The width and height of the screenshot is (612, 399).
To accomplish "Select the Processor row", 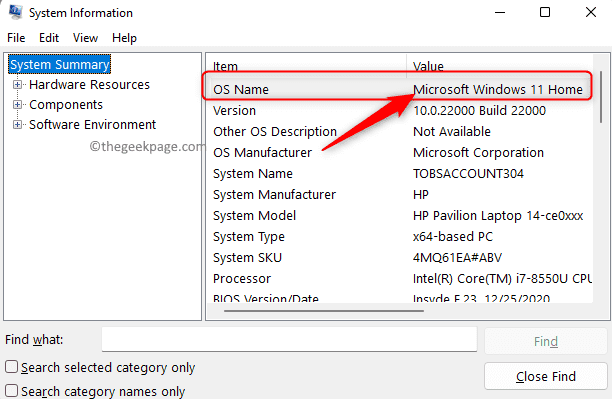I will [x=400, y=279].
